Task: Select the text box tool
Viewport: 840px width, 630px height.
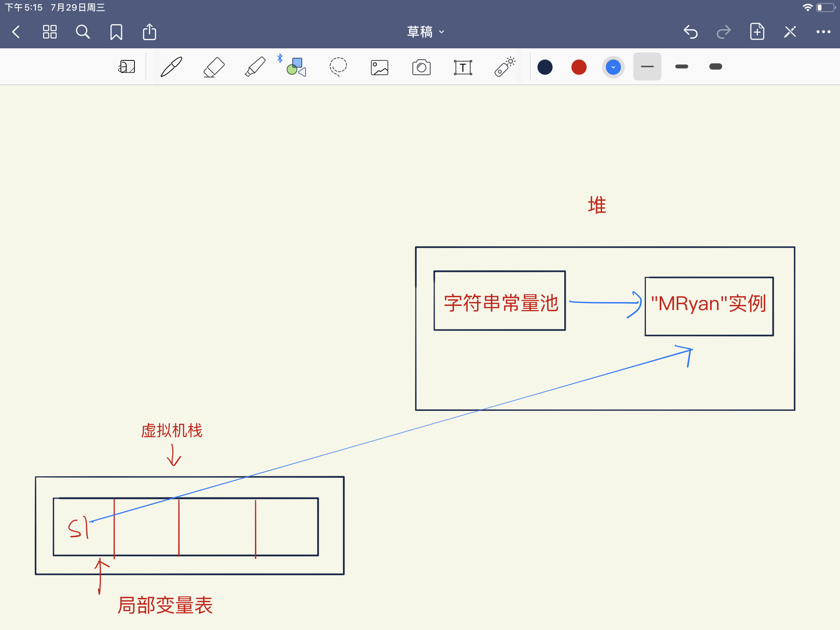Action: point(463,66)
